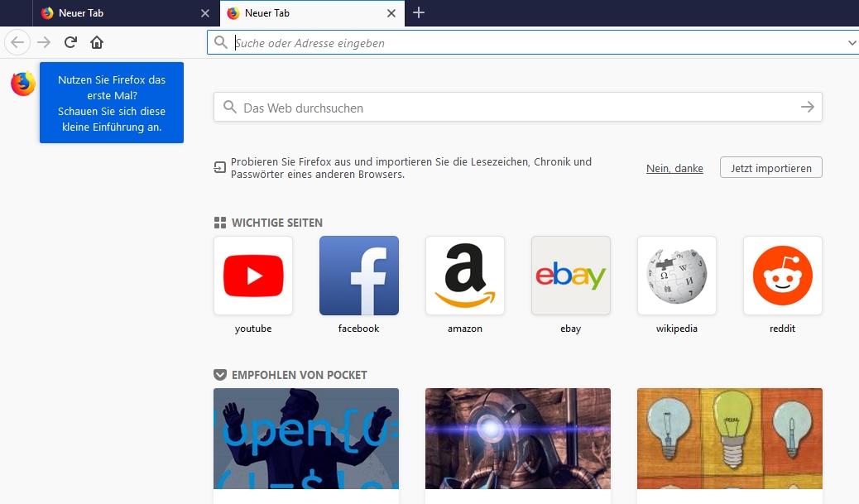Open the youtube top site tile
The image size is (859, 504).
point(253,276)
